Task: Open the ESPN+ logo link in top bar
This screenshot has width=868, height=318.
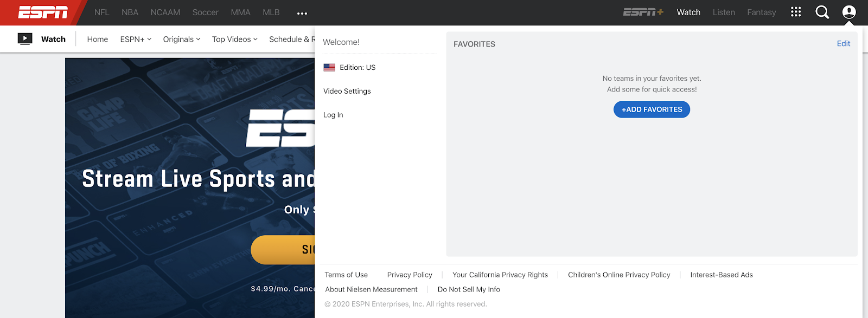Action: tap(643, 12)
